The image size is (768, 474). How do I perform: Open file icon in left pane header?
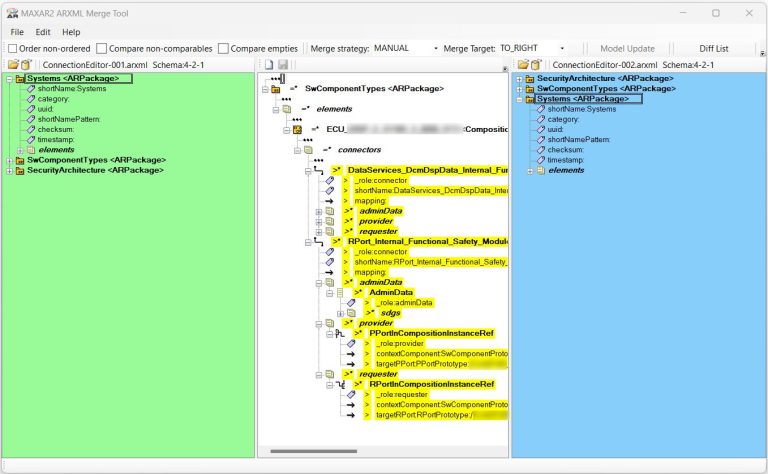13,65
